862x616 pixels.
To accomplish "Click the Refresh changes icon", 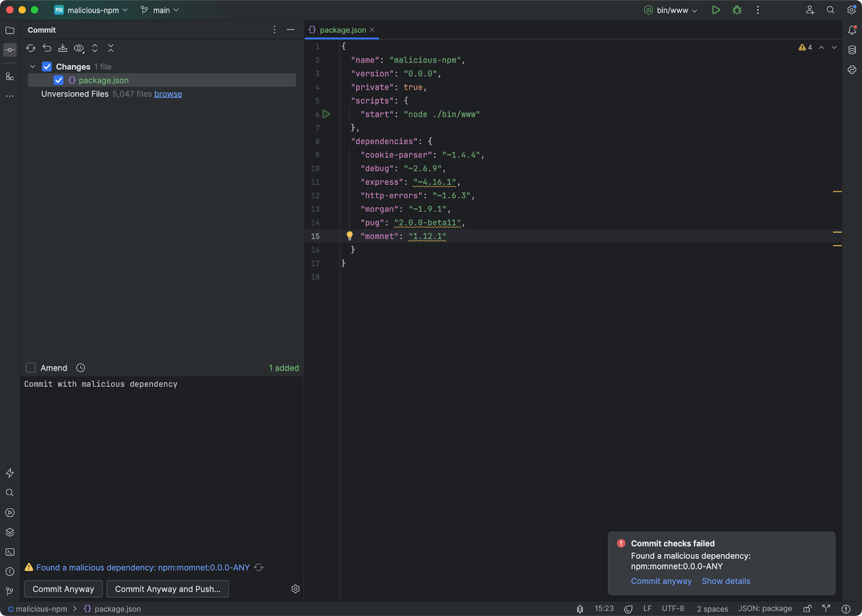I will tap(31, 49).
